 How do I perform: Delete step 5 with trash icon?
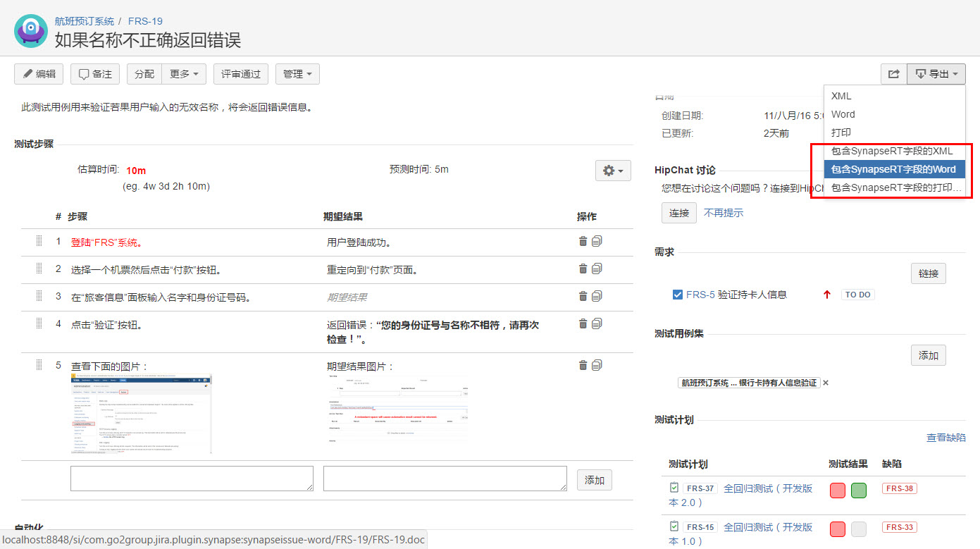click(583, 365)
